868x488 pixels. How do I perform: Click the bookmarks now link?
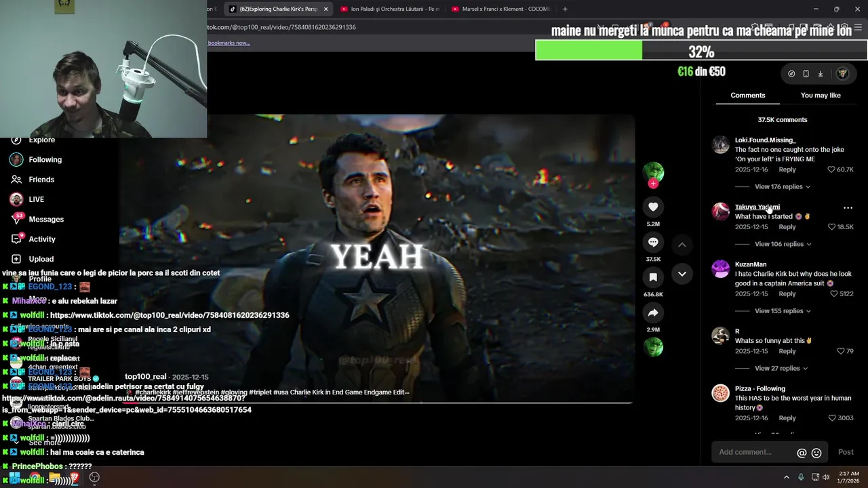[229, 43]
